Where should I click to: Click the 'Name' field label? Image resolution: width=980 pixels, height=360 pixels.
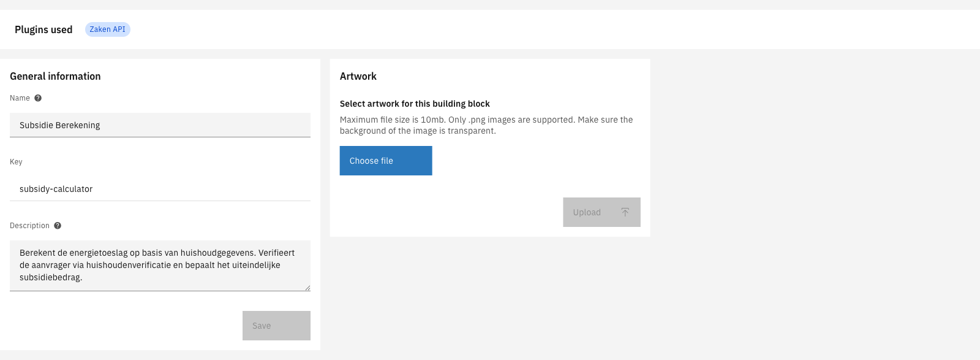(20, 98)
